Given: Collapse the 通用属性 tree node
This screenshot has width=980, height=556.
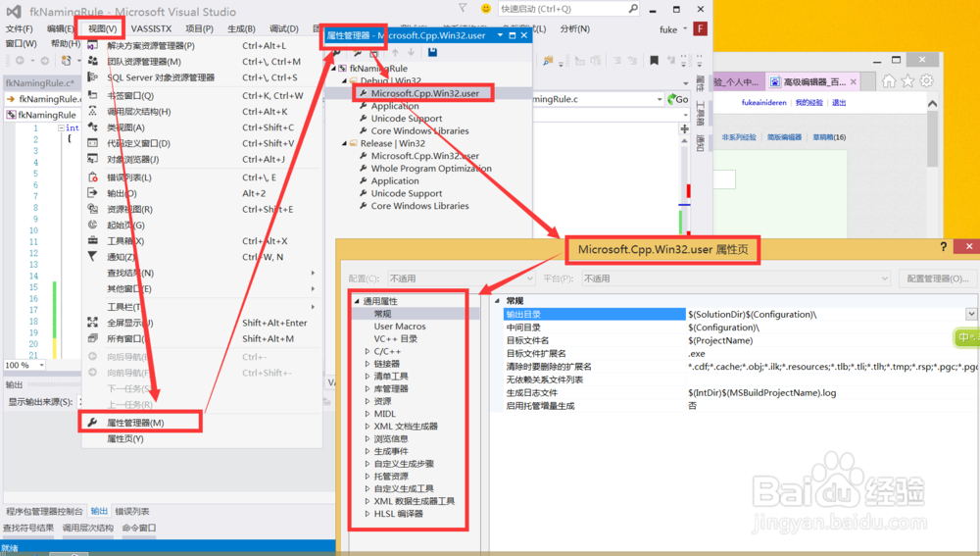Looking at the screenshot, I should [357, 301].
